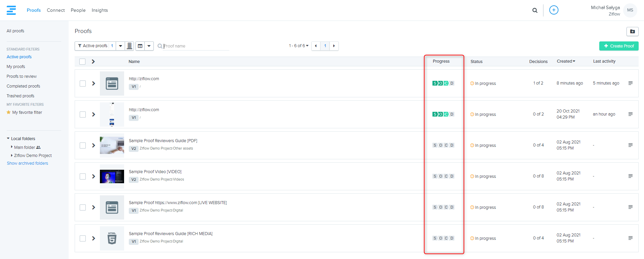Click the MS user avatar
This screenshot has width=644, height=259.
tap(630, 10)
